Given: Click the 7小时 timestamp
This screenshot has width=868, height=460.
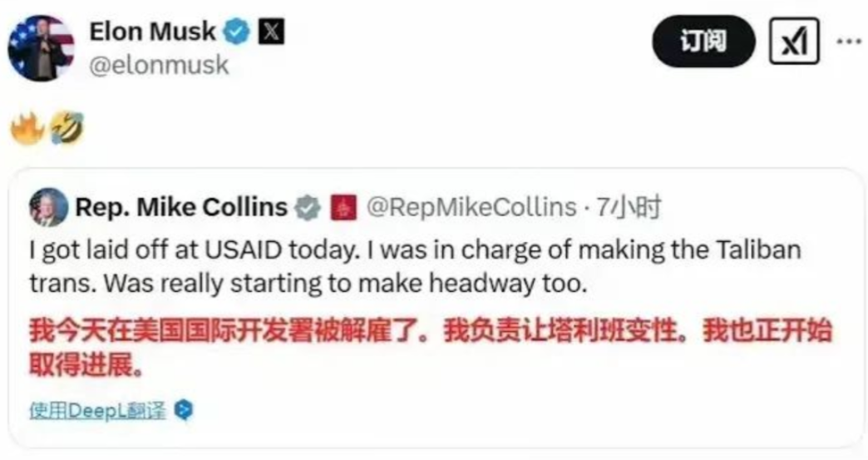Looking at the screenshot, I should [x=629, y=208].
